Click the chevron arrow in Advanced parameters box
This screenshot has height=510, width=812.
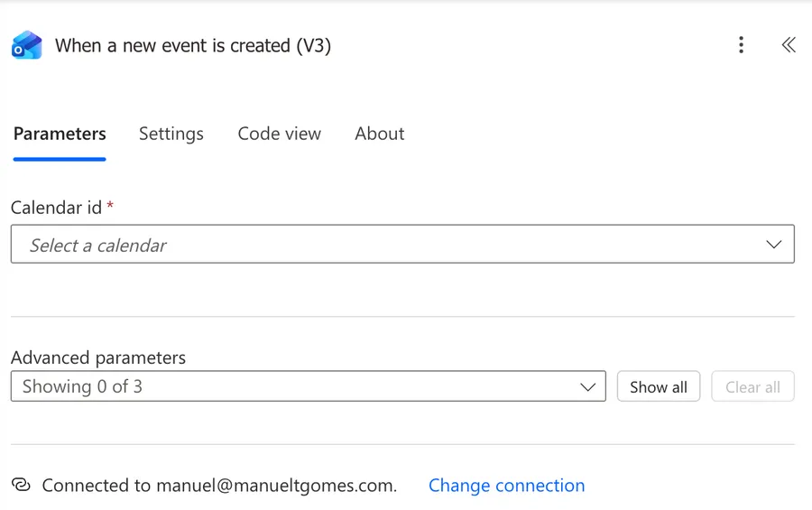pos(587,387)
